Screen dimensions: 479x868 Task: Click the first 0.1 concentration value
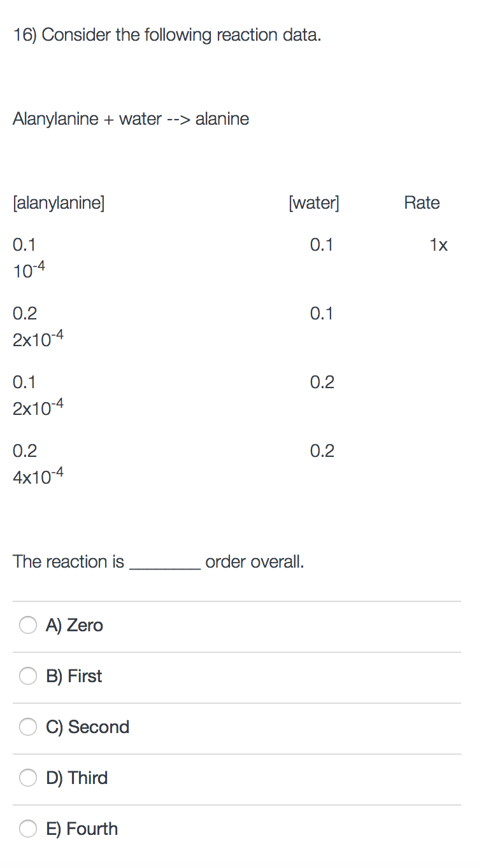tap(24, 244)
